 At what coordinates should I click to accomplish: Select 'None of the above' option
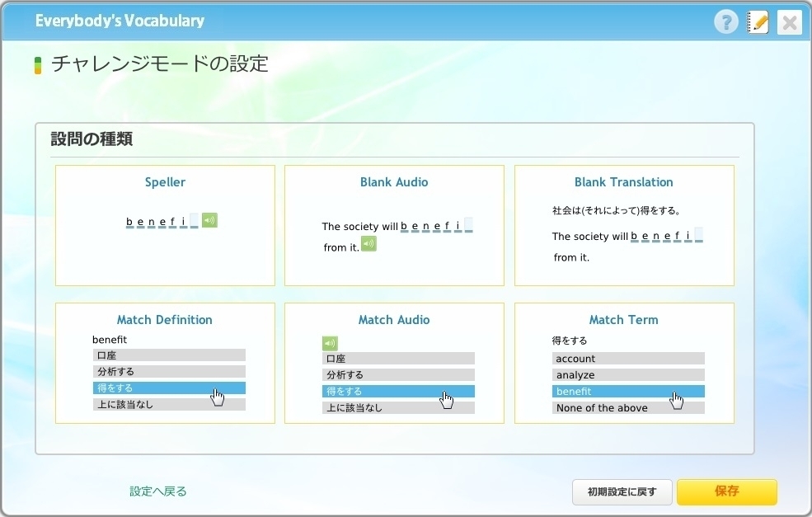(x=628, y=407)
